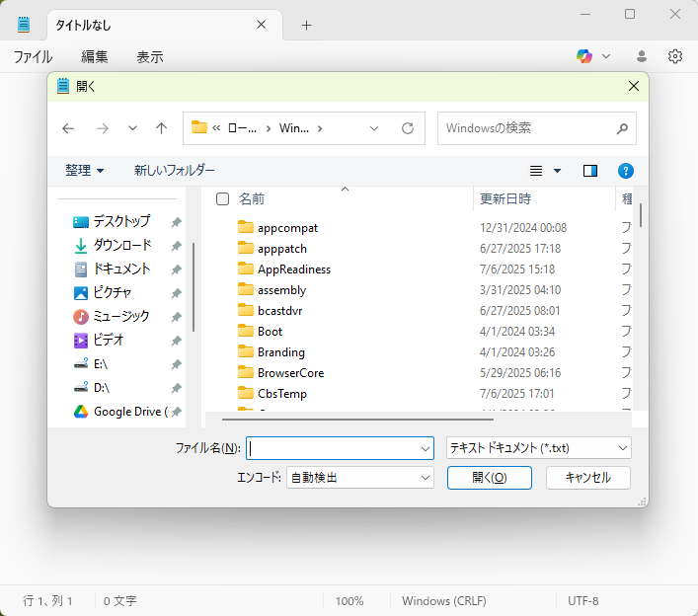Click the account profile icon
This screenshot has width=698, height=616.
(642, 56)
